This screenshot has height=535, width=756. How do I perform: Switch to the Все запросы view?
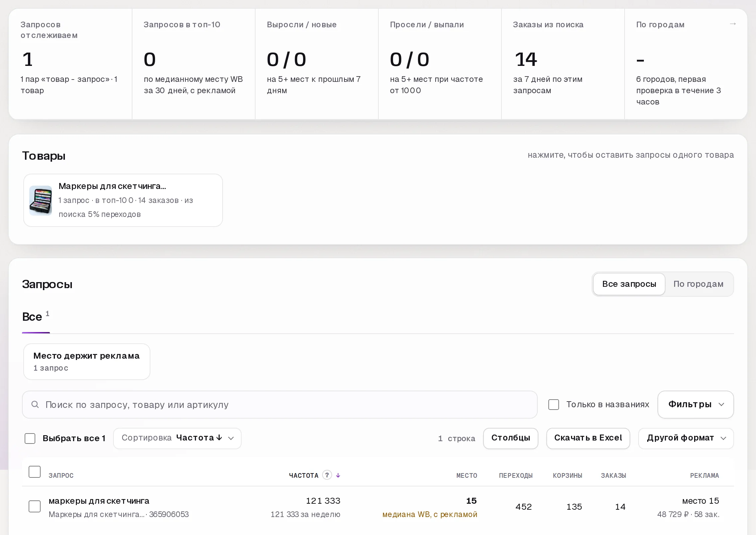[x=629, y=284]
